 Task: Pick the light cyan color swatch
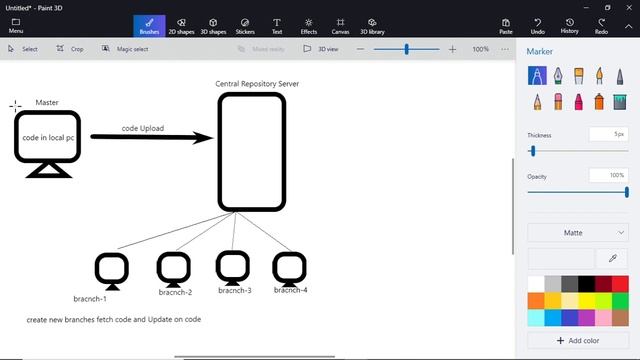(x=536, y=318)
